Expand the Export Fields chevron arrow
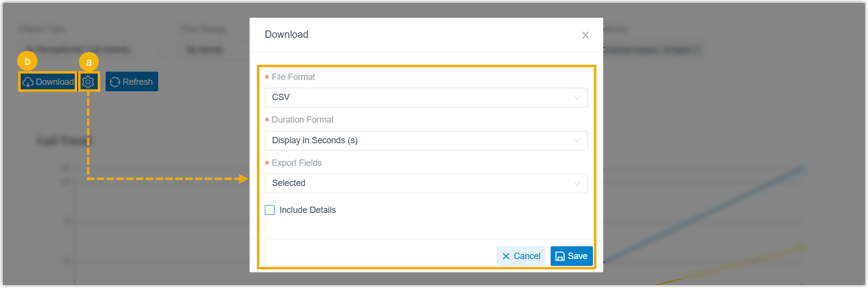The image size is (868, 288). click(577, 183)
